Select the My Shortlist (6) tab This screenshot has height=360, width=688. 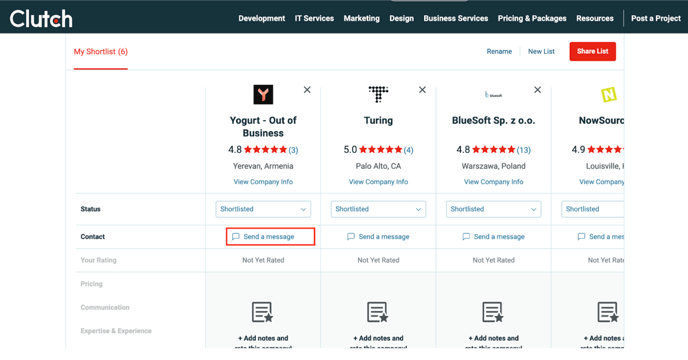pos(100,52)
